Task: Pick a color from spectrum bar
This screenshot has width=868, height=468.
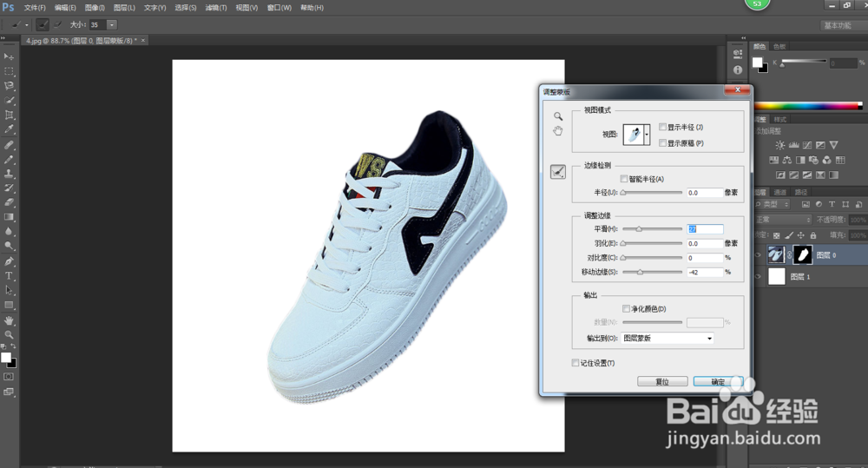Action: click(808, 106)
